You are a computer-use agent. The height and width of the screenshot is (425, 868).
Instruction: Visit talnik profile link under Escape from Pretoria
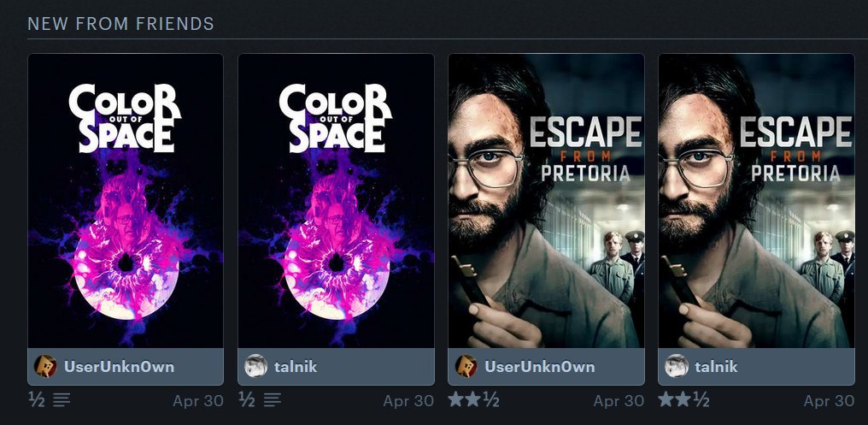716,366
